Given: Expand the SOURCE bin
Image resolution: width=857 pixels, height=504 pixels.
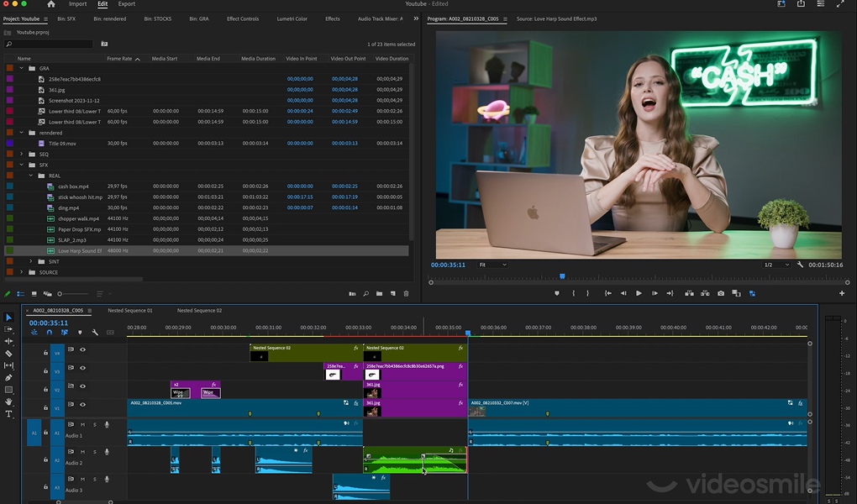Looking at the screenshot, I should pos(22,272).
